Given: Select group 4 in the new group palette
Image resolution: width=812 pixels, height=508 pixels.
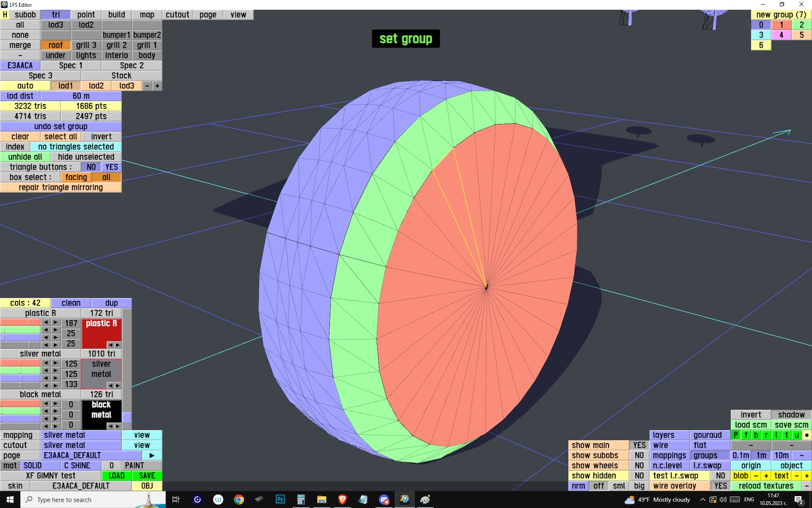Looking at the screenshot, I should 781,35.
